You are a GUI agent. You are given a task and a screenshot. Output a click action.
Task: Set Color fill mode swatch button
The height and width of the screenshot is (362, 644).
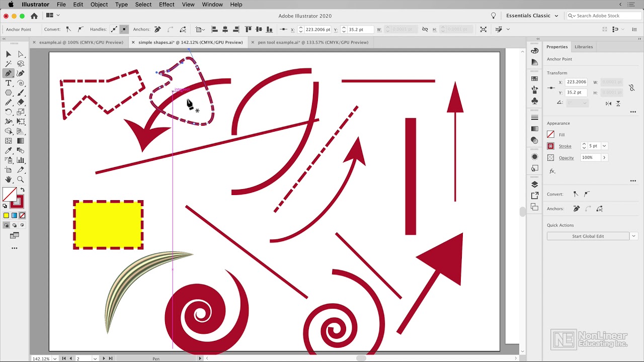pyautogui.click(x=7, y=215)
